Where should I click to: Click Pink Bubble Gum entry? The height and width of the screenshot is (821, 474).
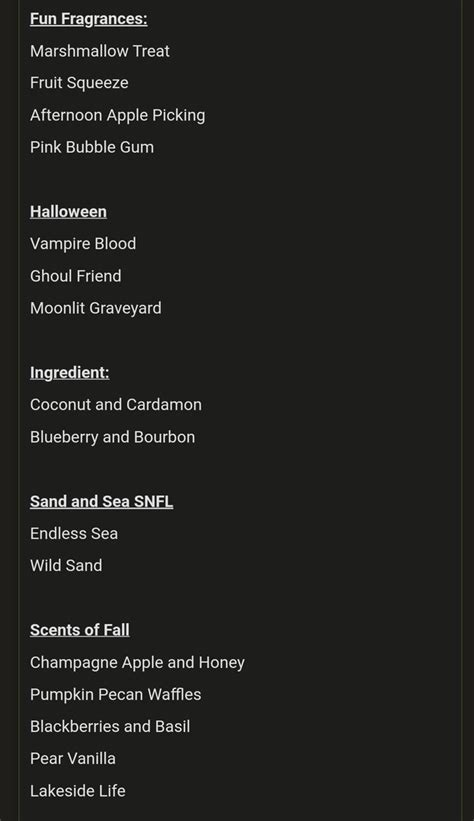pyautogui.click(x=92, y=147)
